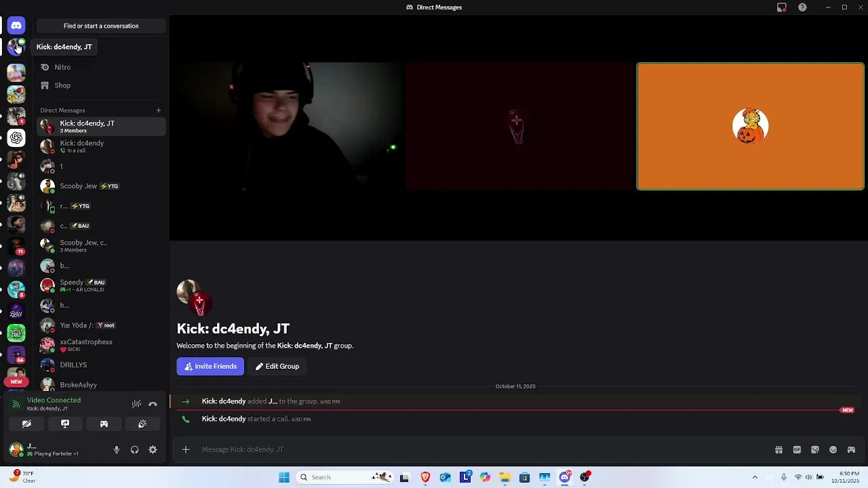Open the Shop item in the sidebar
The image size is (868, 488).
pos(101,85)
